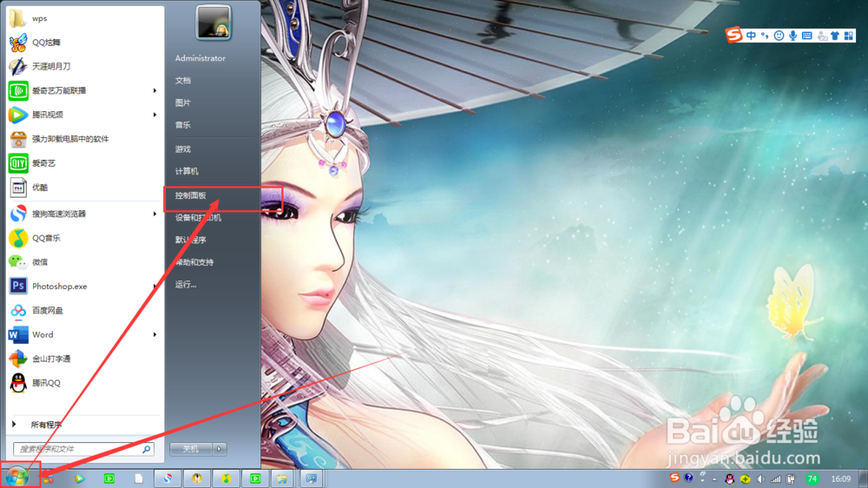This screenshot has height=488, width=868.
Task: Open shutdown options arrow next to 关机
Action: click(220, 449)
